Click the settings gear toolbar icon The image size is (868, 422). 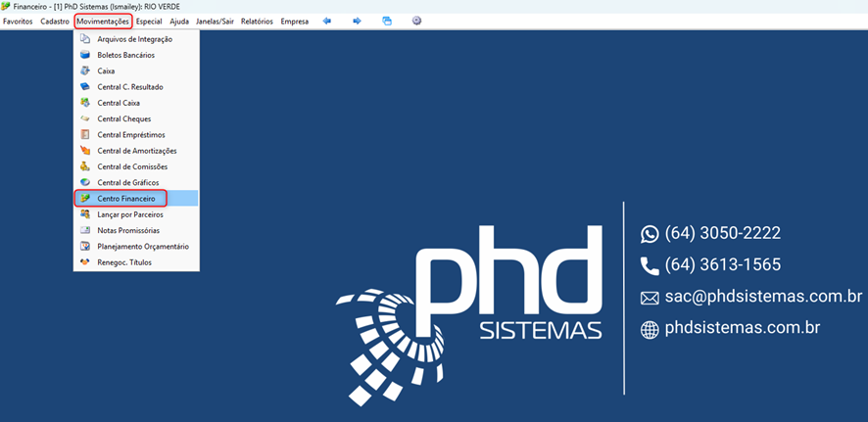(416, 21)
